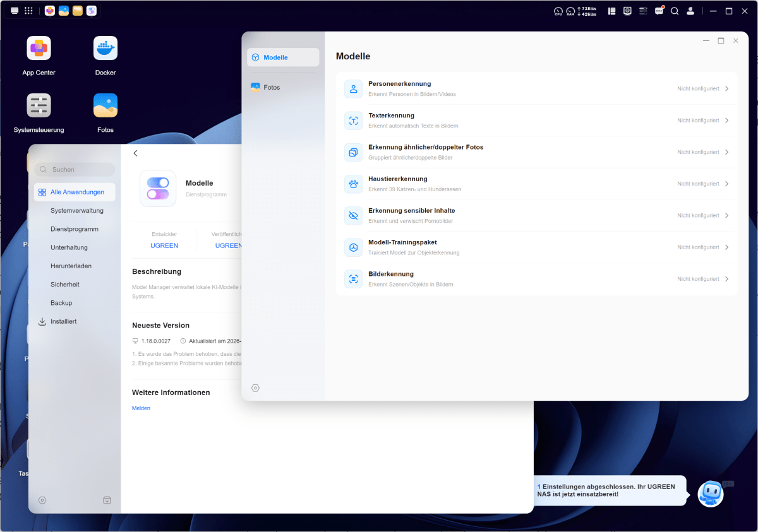Expand the Modell-Trainingspaket row chevron
758x532 pixels.
(727, 247)
